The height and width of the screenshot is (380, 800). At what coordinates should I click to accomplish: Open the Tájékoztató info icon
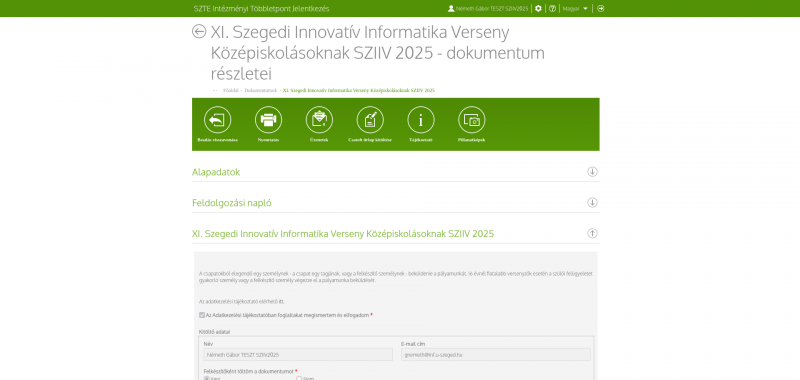pos(421,120)
